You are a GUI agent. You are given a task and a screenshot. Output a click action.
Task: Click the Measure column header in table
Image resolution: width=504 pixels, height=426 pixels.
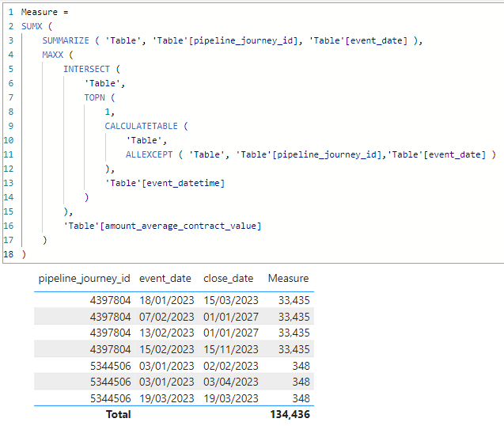[x=288, y=278]
